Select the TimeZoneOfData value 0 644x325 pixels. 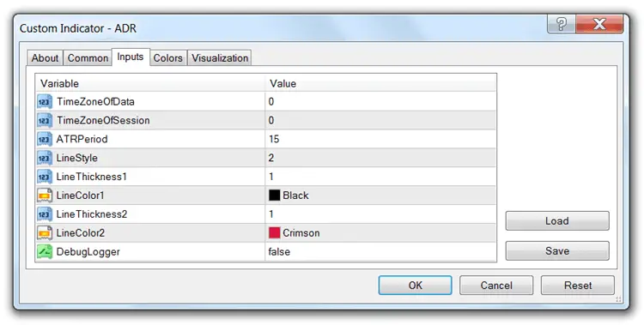click(271, 101)
